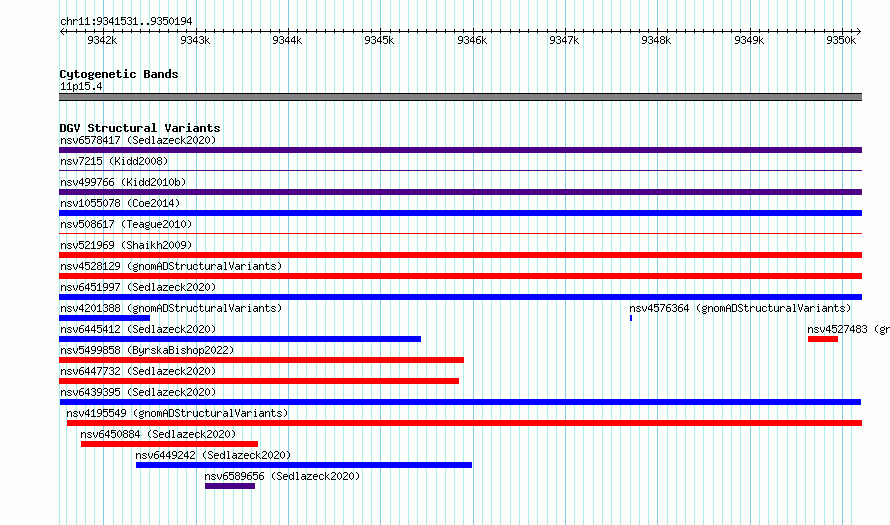The height and width of the screenshot is (525, 890).
Task: Open the nsv6447732 (Sedlazeck2020) label
Action: [138, 371]
